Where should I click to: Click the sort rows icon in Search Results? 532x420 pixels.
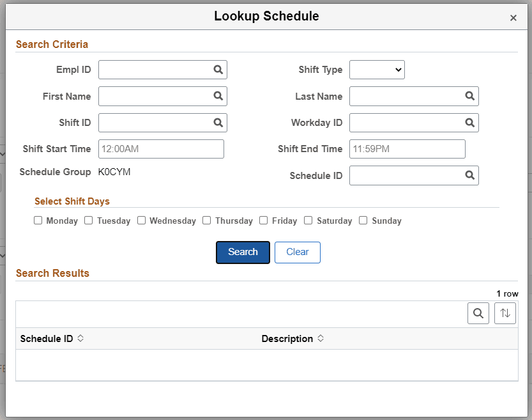(505, 313)
